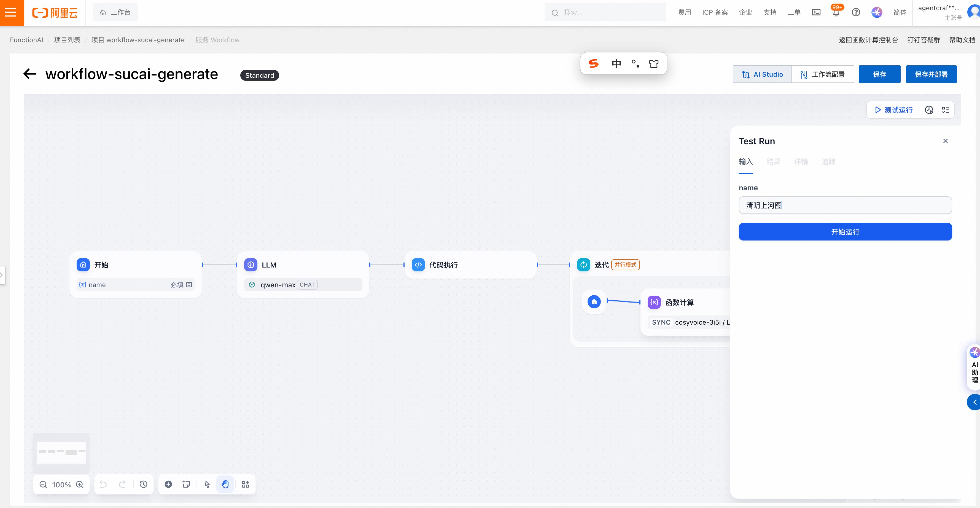
Task: Click the 100% zoom level display
Action: point(62,484)
